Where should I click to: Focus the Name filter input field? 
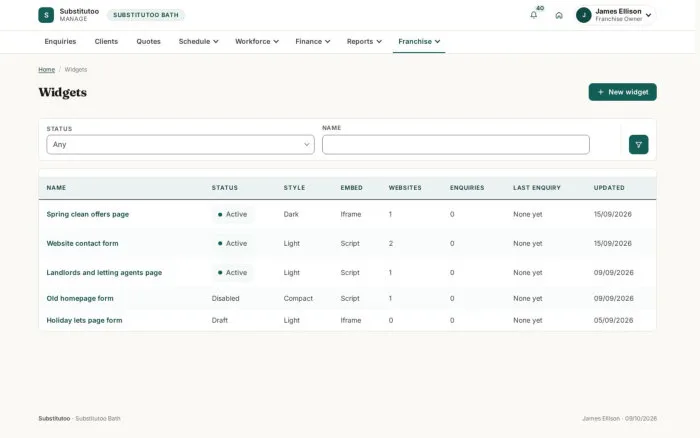coord(456,145)
